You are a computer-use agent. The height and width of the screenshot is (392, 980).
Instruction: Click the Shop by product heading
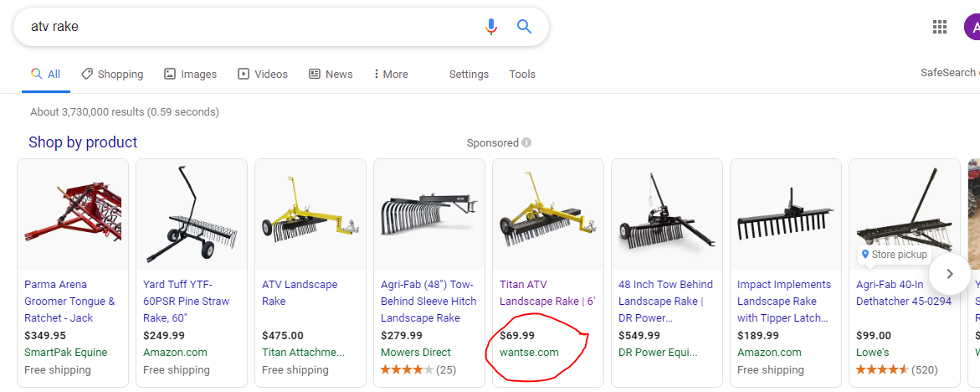[x=83, y=142]
